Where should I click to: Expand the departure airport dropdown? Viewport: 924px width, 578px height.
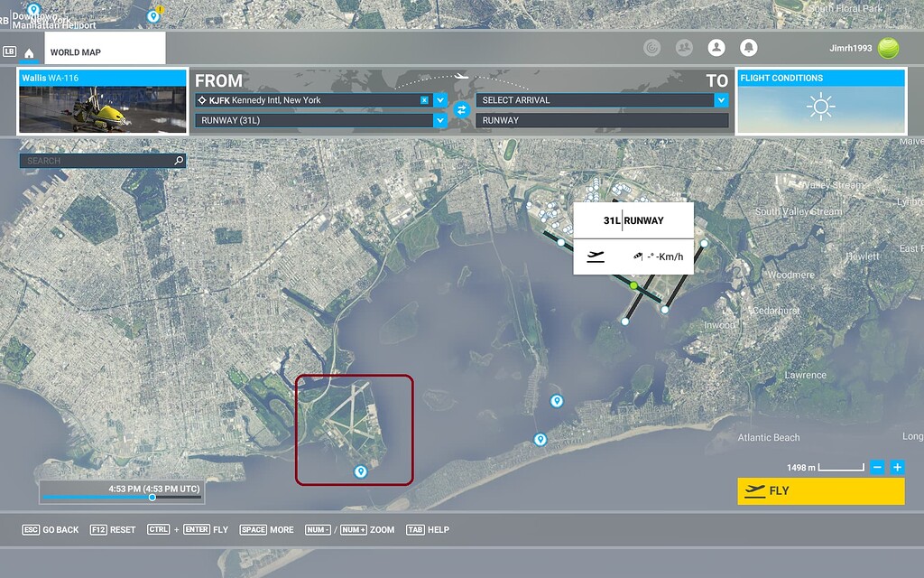click(x=440, y=100)
